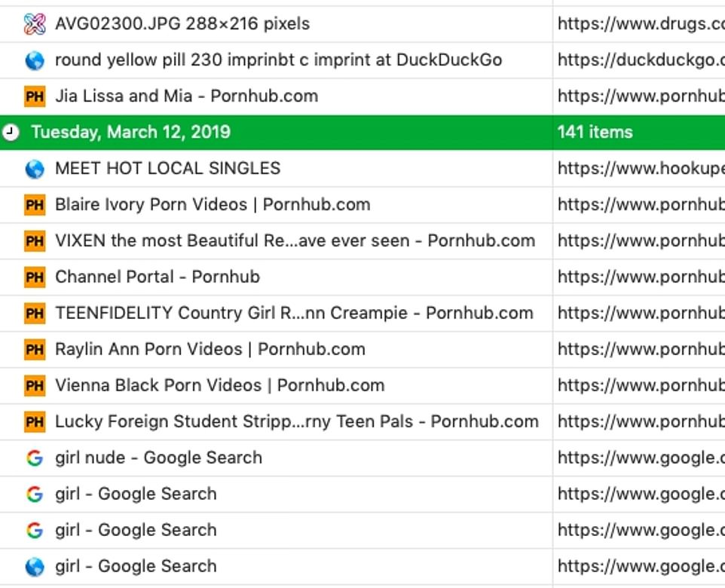This screenshot has height=588, width=725.
Task: Click the favicon beside AVG02300.JPG entry
Action: (x=35, y=24)
